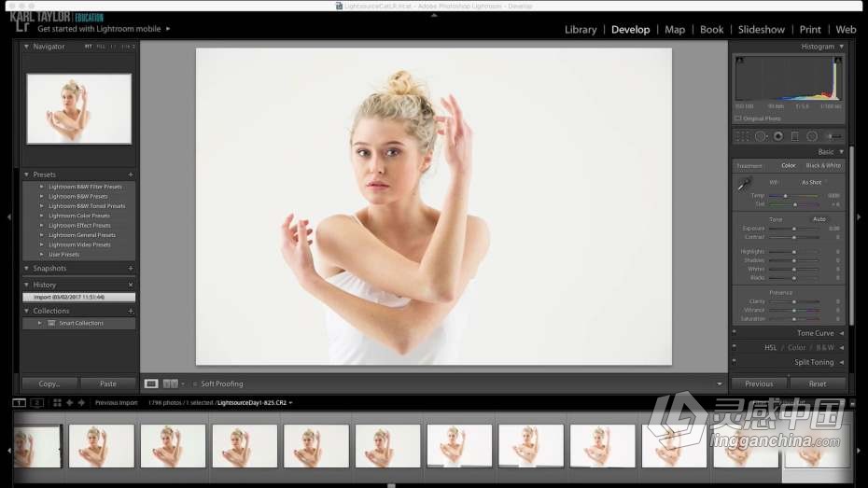The image size is (868, 488).
Task: Select the Crop Overlay tool
Action: [x=742, y=136]
